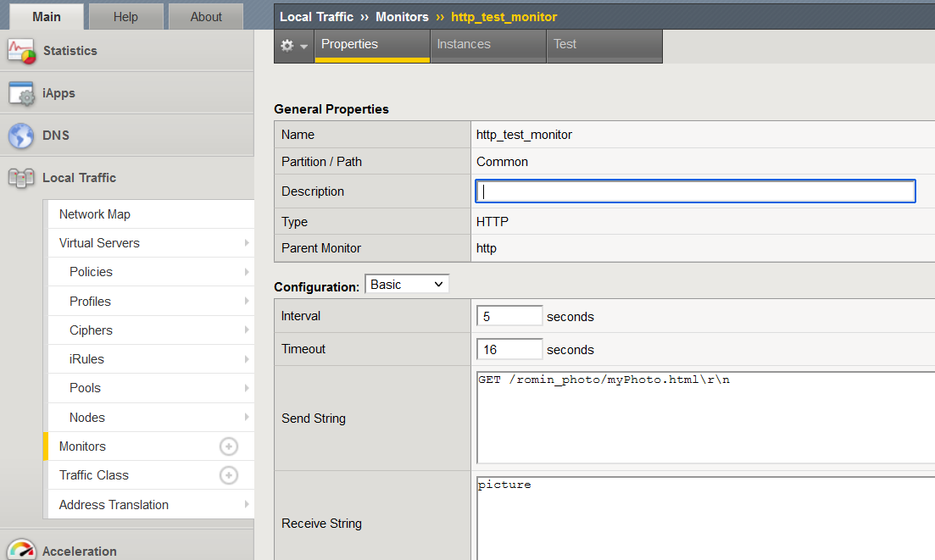Click the Acceleration gauge icon
Image resolution: width=935 pixels, height=560 pixels.
pos(21,550)
